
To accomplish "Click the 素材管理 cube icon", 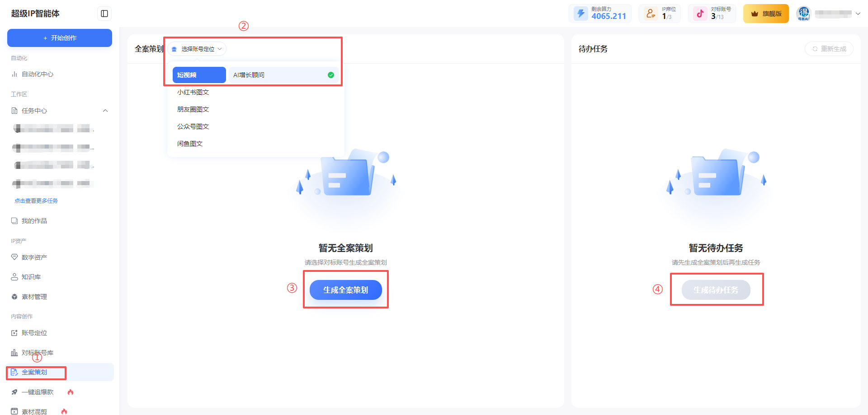I will coord(14,297).
